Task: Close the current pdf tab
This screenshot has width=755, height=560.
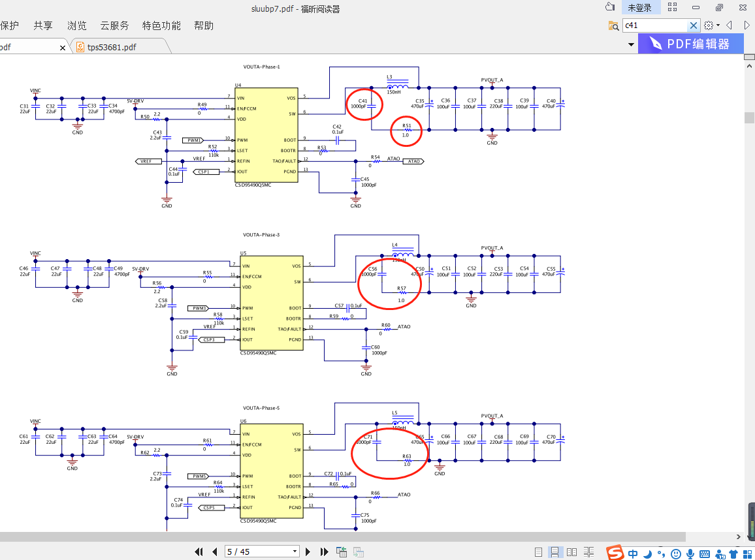Action: (63, 48)
